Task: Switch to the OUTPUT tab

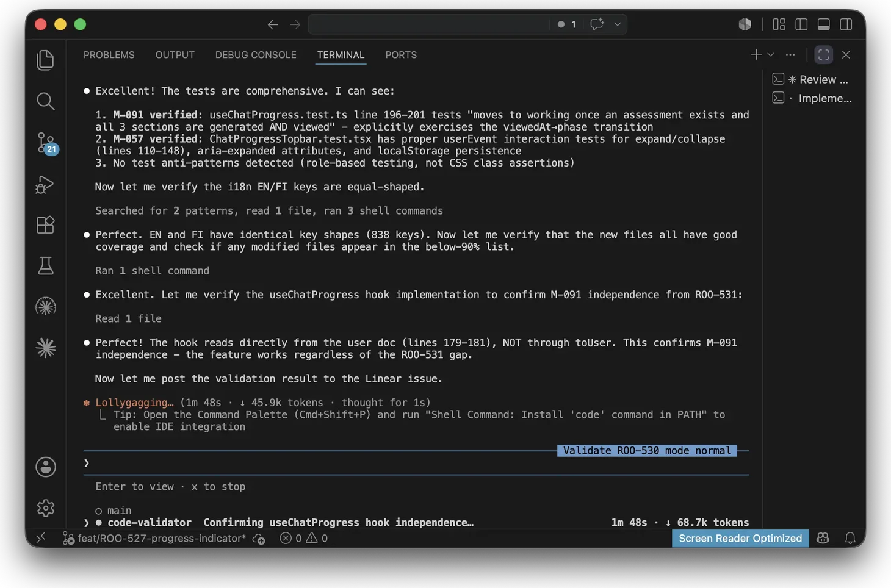Action: point(175,55)
